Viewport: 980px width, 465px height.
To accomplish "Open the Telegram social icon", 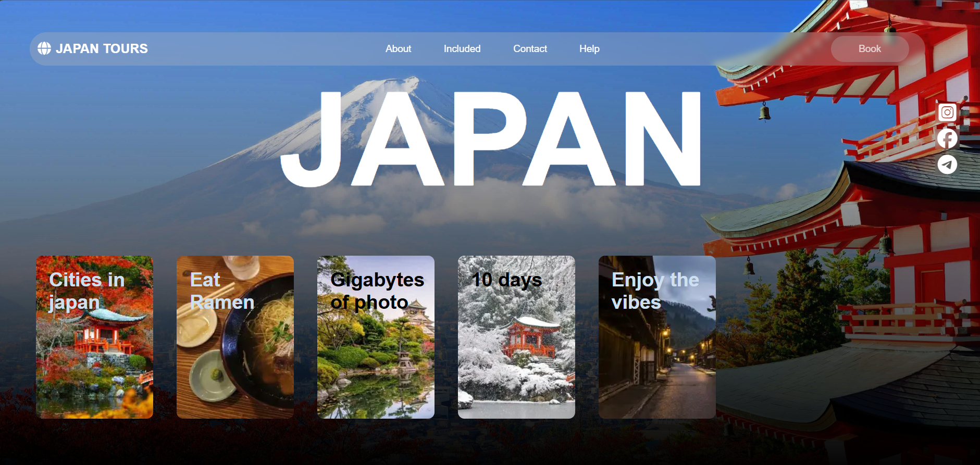I will click(947, 165).
